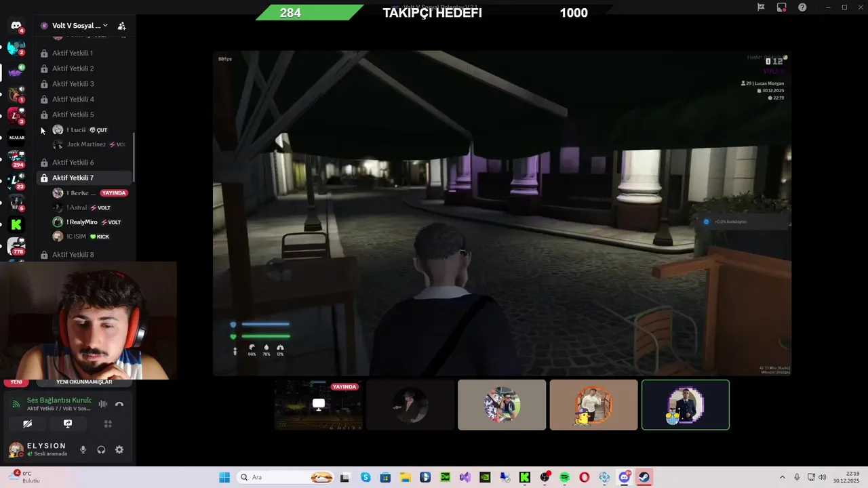The width and height of the screenshot is (868, 488).
Task: Click YAYINDA badge next to Berke
Action: click(113, 193)
